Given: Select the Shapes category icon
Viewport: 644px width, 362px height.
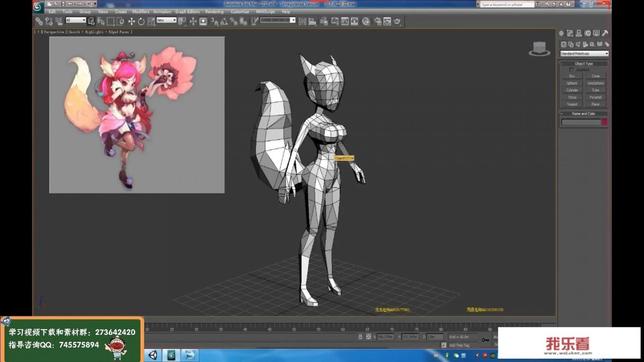Looking at the screenshot, I should (x=571, y=44).
